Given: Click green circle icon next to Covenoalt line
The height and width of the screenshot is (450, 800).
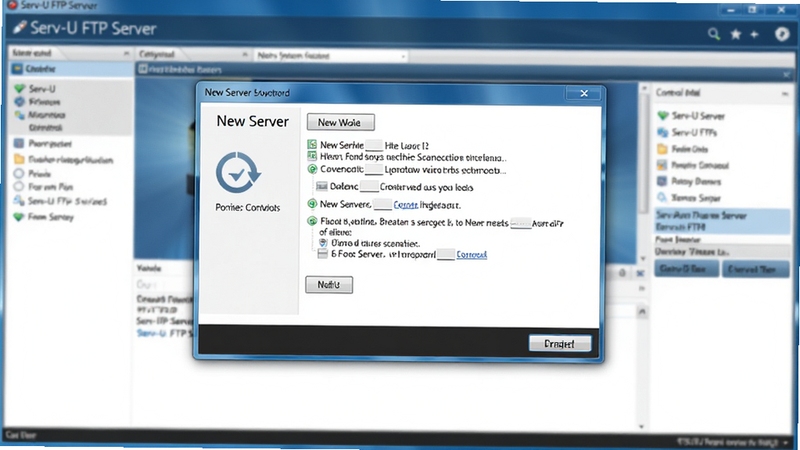Looking at the screenshot, I should [x=312, y=169].
